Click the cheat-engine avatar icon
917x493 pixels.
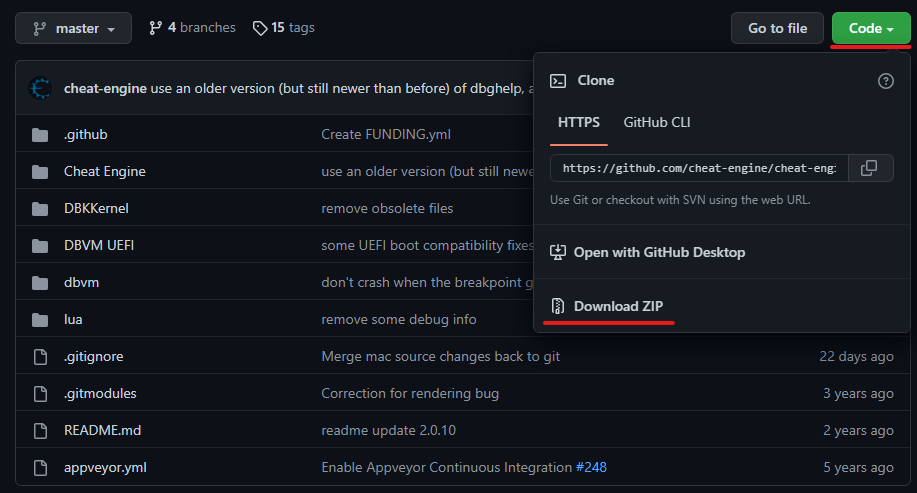(x=40, y=88)
